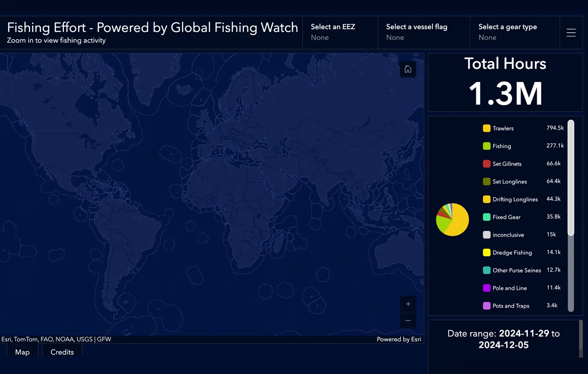The height and width of the screenshot is (374, 588).
Task: Click the Fishing green legend swatch
Action: (x=486, y=146)
